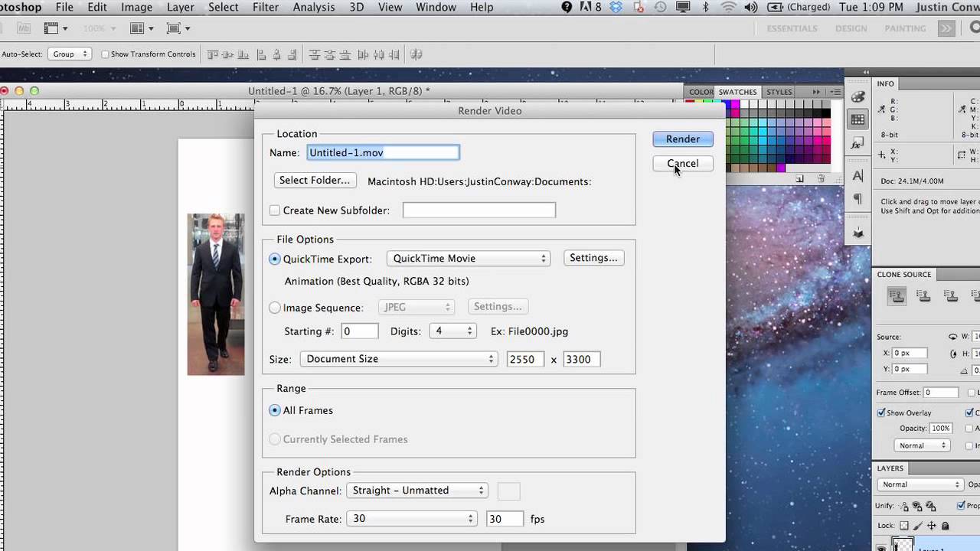
Task: Click the Render button
Action: point(683,139)
